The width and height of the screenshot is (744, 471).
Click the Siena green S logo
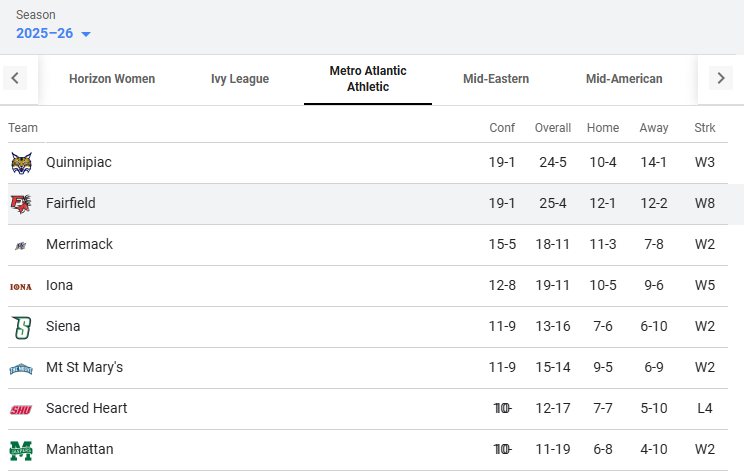point(21,327)
